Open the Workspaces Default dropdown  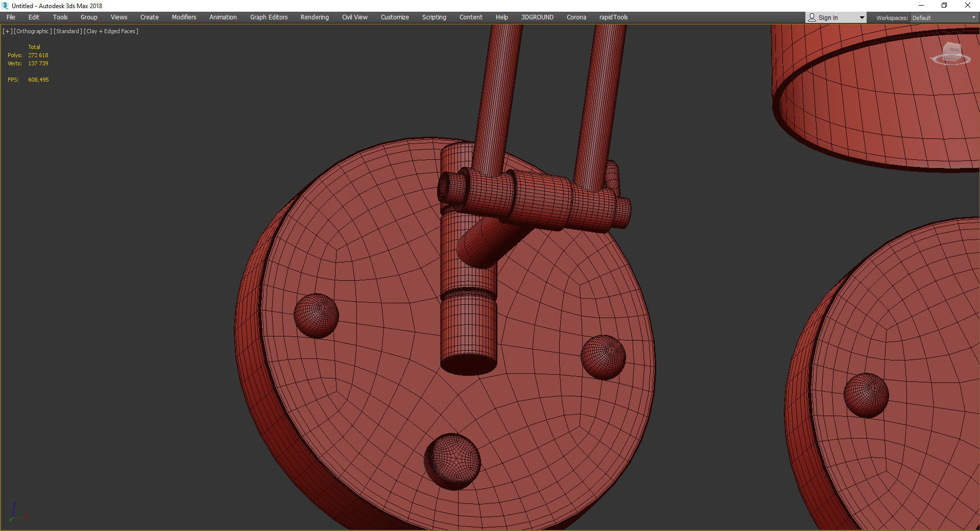[x=944, y=18]
